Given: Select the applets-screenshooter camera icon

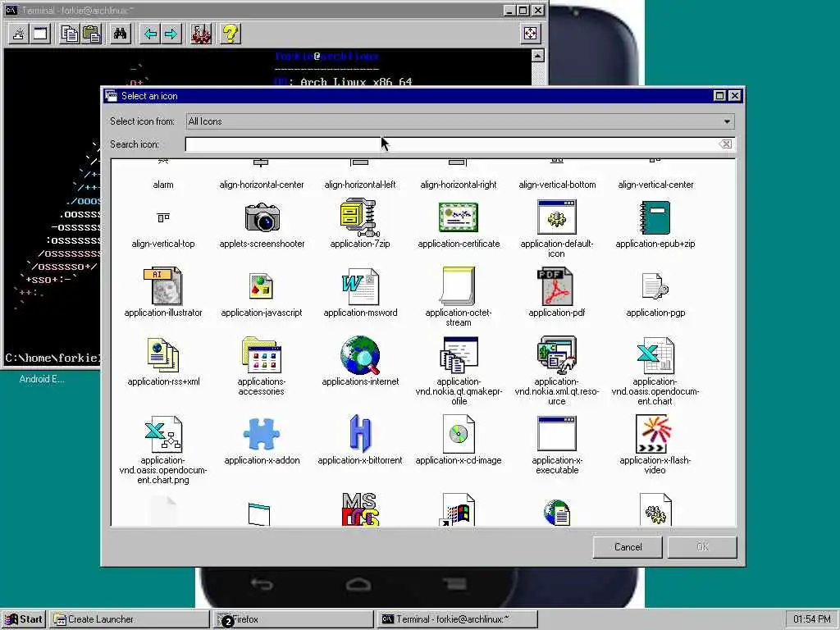Looking at the screenshot, I should pyautogui.click(x=262, y=217).
